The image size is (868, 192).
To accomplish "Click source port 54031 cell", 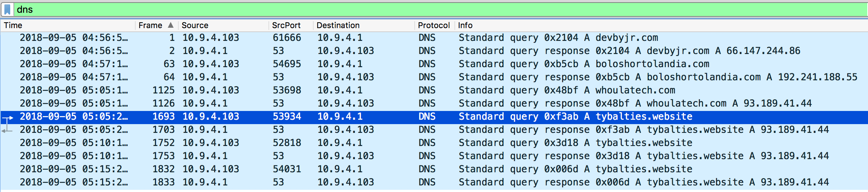I will (x=287, y=169).
